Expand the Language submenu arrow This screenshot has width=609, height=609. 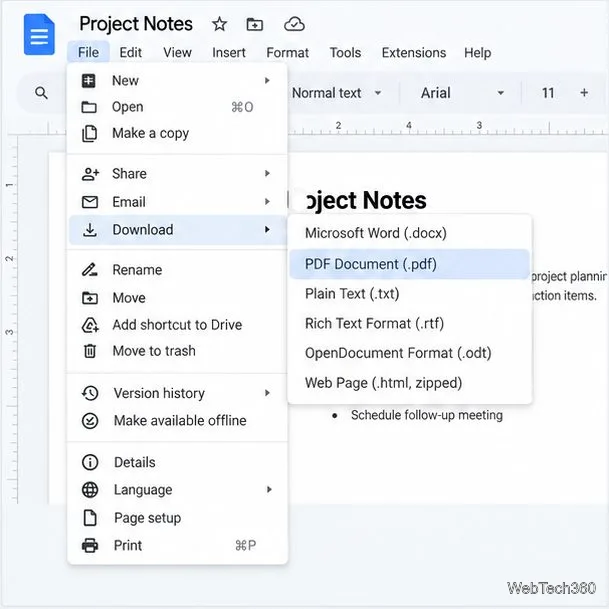(x=269, y=489)
